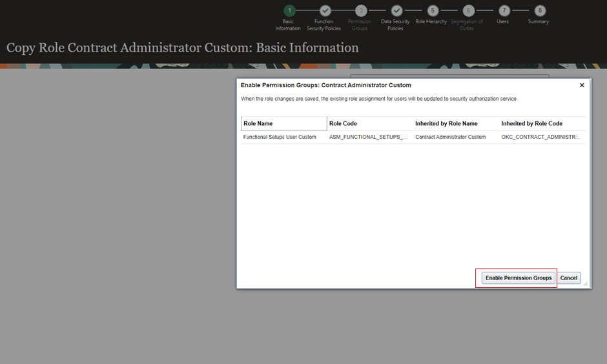
Task: Click the Users step label
Action: [x=502, y=22]
